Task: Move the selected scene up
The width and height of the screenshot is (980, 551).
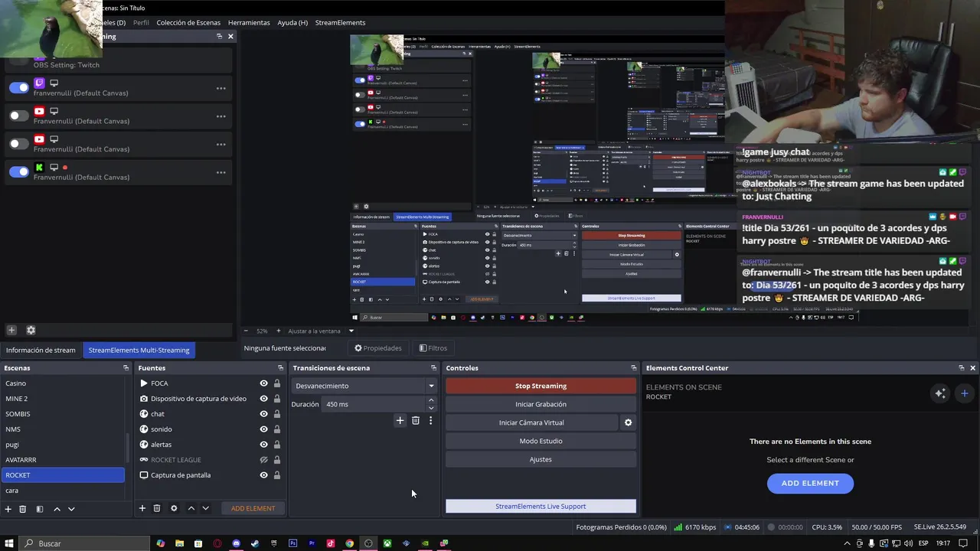Action: point(57,509)
